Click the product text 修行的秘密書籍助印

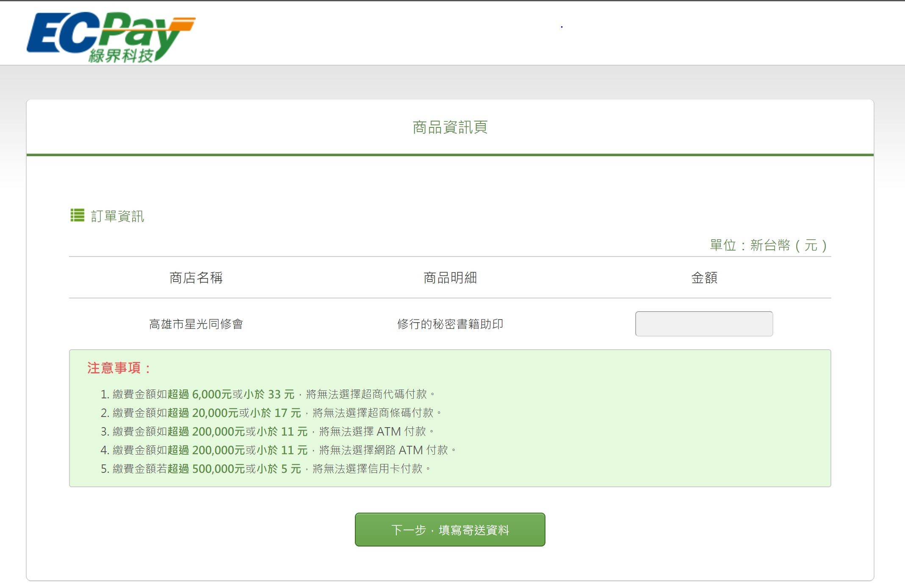[450, 324]
